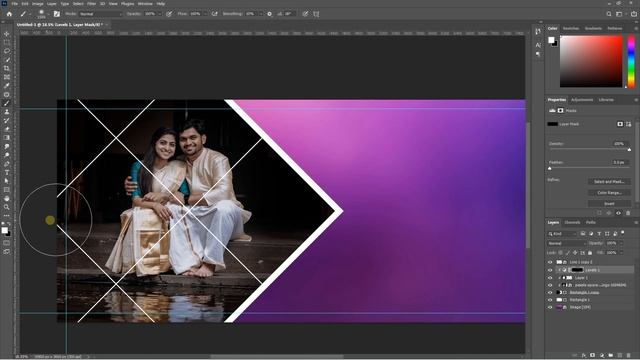Toggle visibility of top Line 1 copy layer
This screenshot has height=360, width=640.
550,262
